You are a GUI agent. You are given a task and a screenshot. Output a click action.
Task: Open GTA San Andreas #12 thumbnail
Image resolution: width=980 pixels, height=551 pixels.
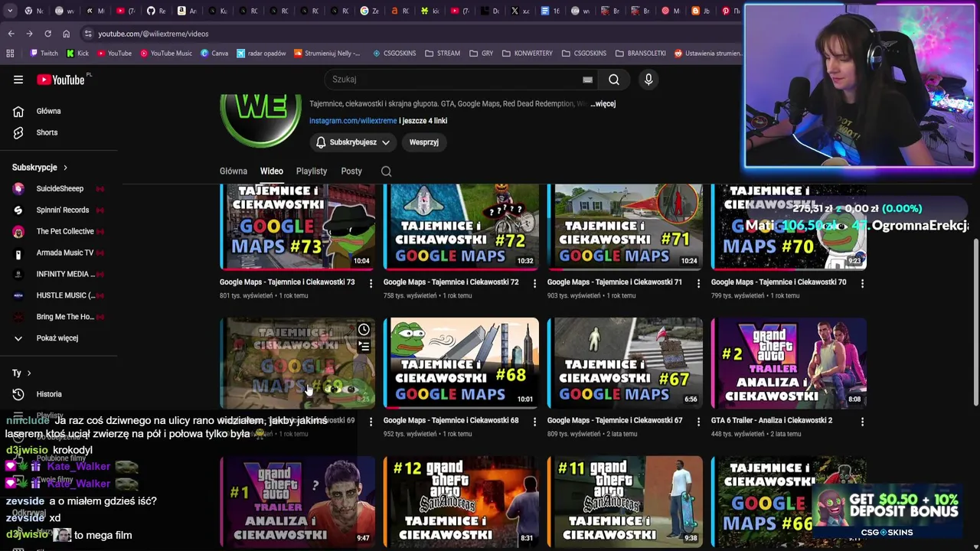coord(462,500)
